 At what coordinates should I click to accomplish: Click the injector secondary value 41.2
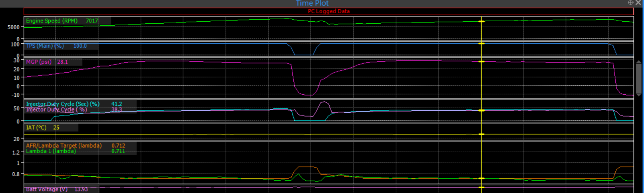117,104
